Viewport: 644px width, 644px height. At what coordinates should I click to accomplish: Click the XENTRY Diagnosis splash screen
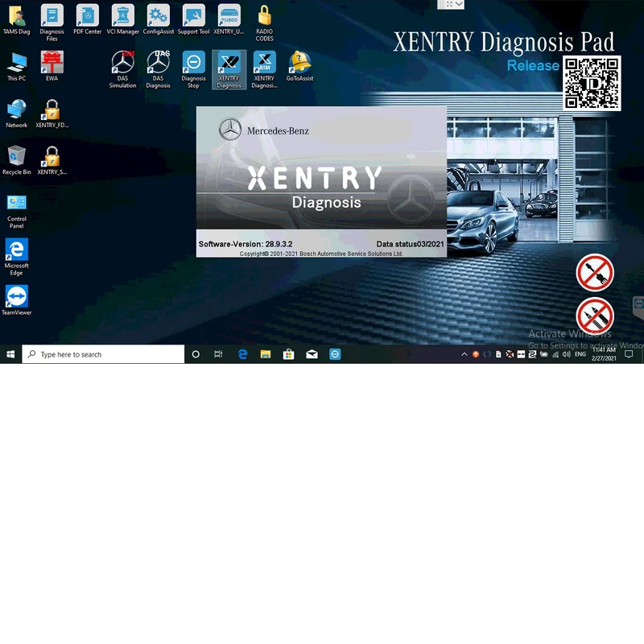point(321,182)
